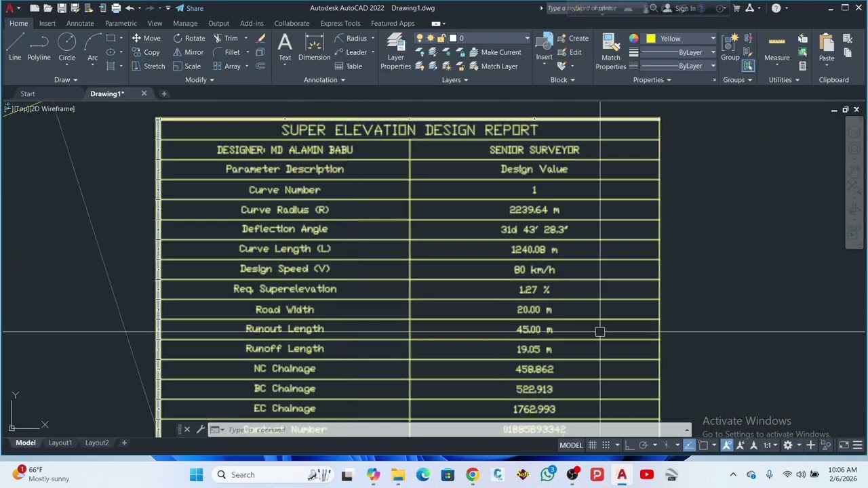This screenshot has height=488, width=868.
Task: Toggle MODEL space button
Action: point(571,445)
